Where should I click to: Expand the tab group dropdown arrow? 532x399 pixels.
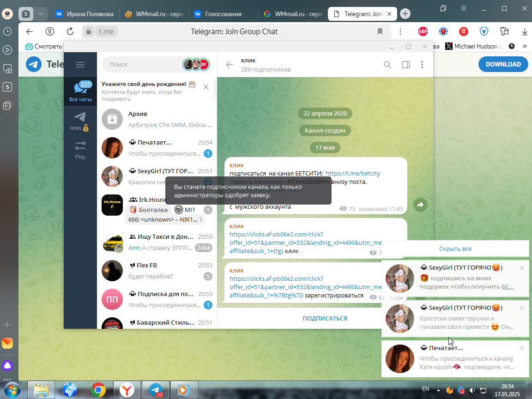click(41, 14)
